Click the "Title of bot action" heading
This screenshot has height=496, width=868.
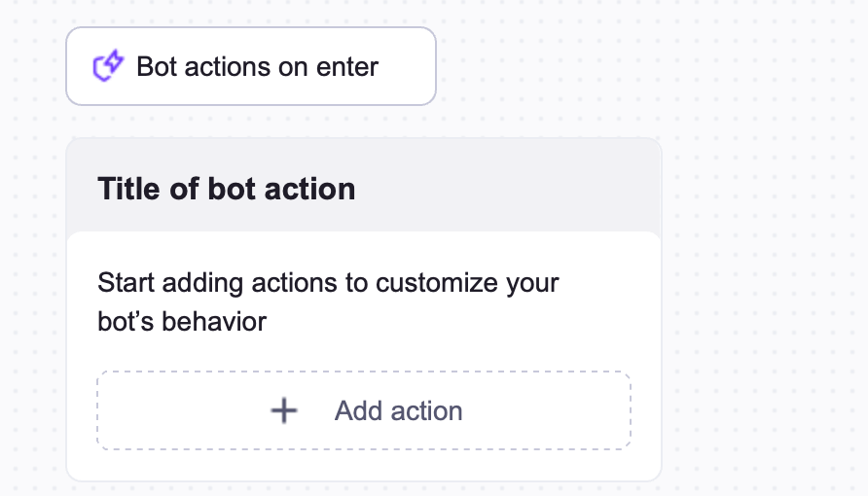point(226,189)
